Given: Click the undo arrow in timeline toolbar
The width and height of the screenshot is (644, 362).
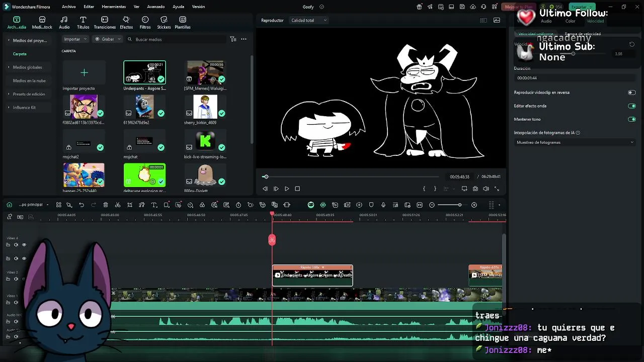Looking at the screenshot, I should [x=82, y=205].
